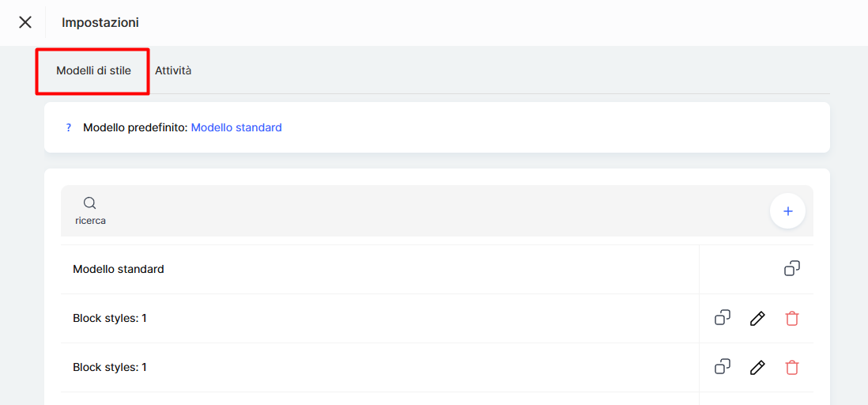
Task: Click the question mark help icon
Action: [69, 127]
